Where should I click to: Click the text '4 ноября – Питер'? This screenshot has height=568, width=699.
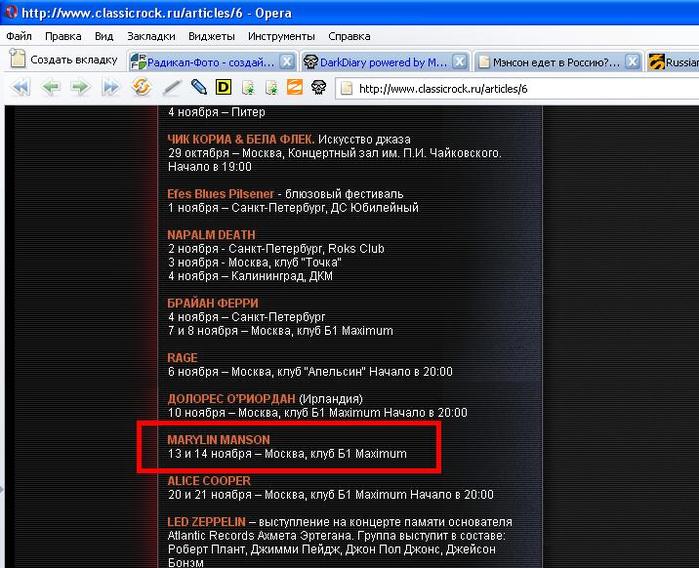coord(217,112)
